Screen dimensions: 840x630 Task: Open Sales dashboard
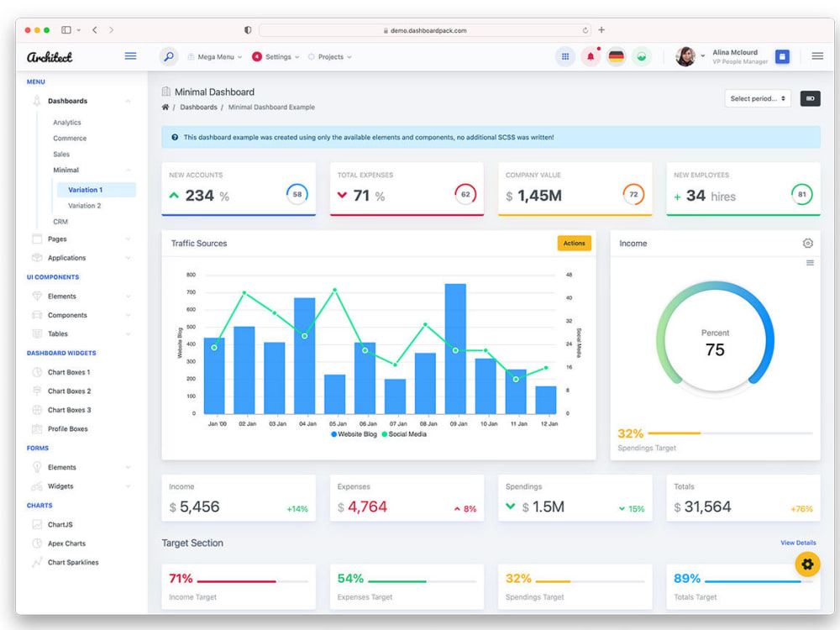tap(61, 155)
